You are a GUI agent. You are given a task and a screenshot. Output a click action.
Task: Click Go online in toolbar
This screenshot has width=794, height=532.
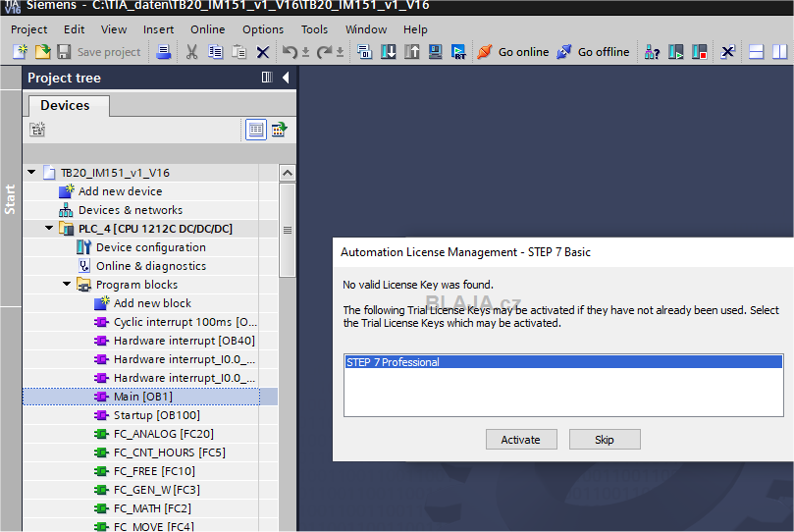click(x=513, y=52)
